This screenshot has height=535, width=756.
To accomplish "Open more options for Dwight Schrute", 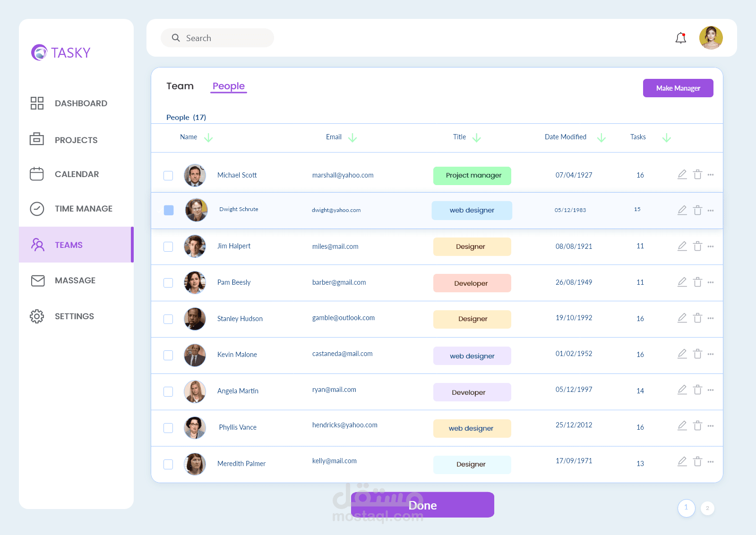I will (x=711, y=211).
